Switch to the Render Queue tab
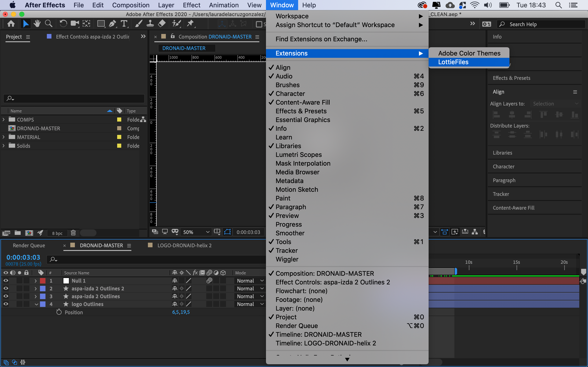Image resolution: width=588 pixels, height=367 pixels. (29, 245)
